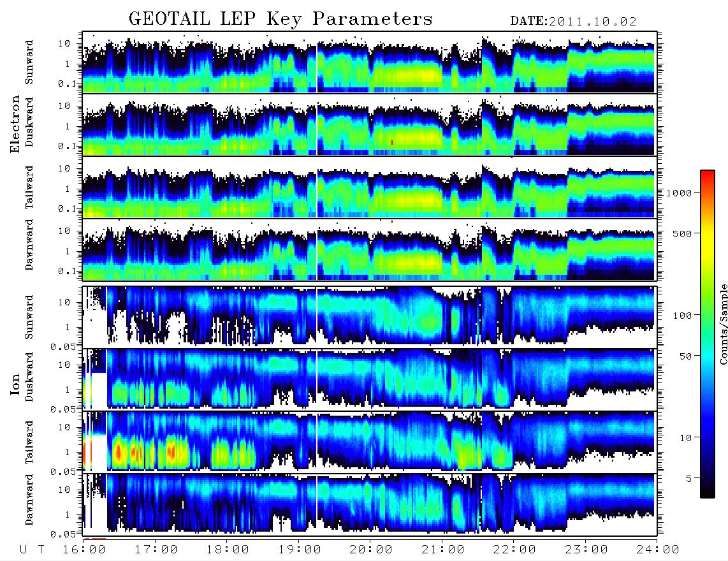Viewport: 728px width, 561px height.
Task: Select the Electron Duskward axis label
Action: pos(29,122)
